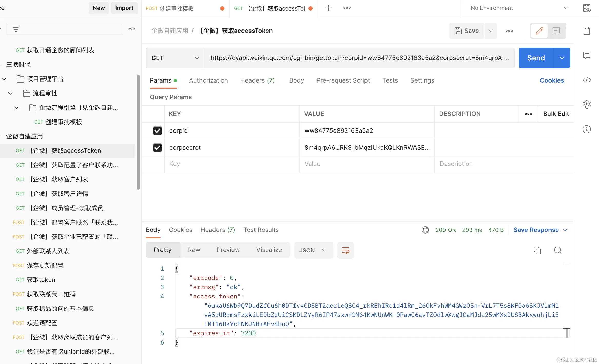Open response Test Results tab
Viewport: 599px width, 364px height.
tap(261, 230)
